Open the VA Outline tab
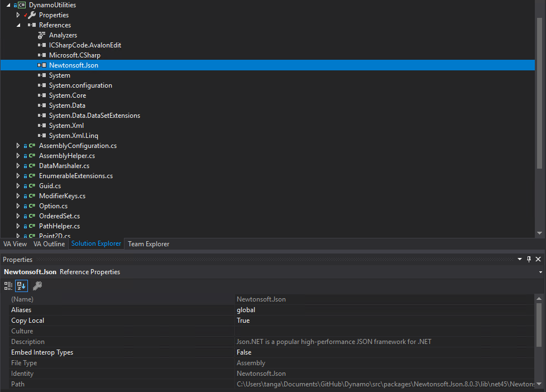Screen dimensions: 546x392 point(49,243)
